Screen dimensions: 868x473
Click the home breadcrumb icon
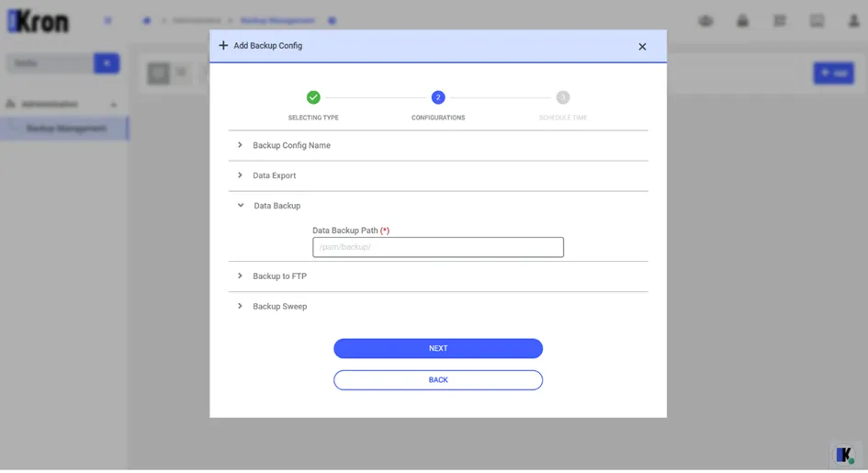pyautogui.click(x=147, y=20)
